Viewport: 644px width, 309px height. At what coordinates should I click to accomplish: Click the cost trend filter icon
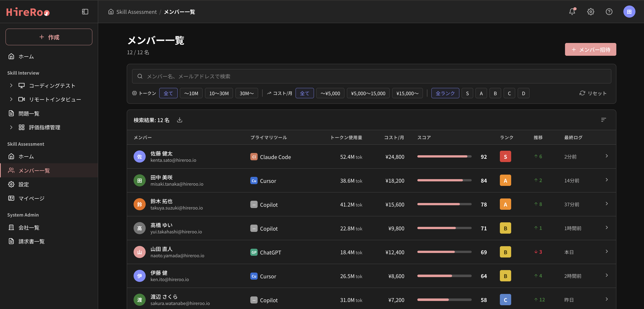click(269, 93)
